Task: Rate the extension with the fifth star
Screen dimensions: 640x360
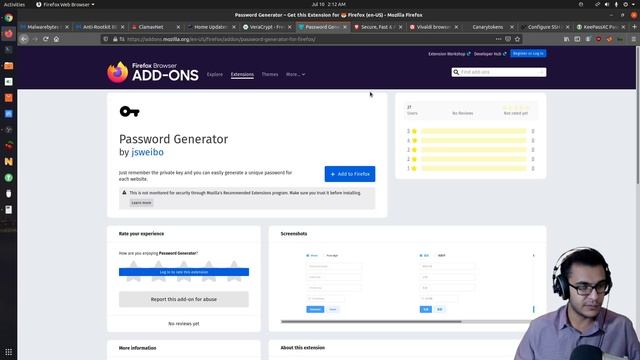Action: pos(234,271)
